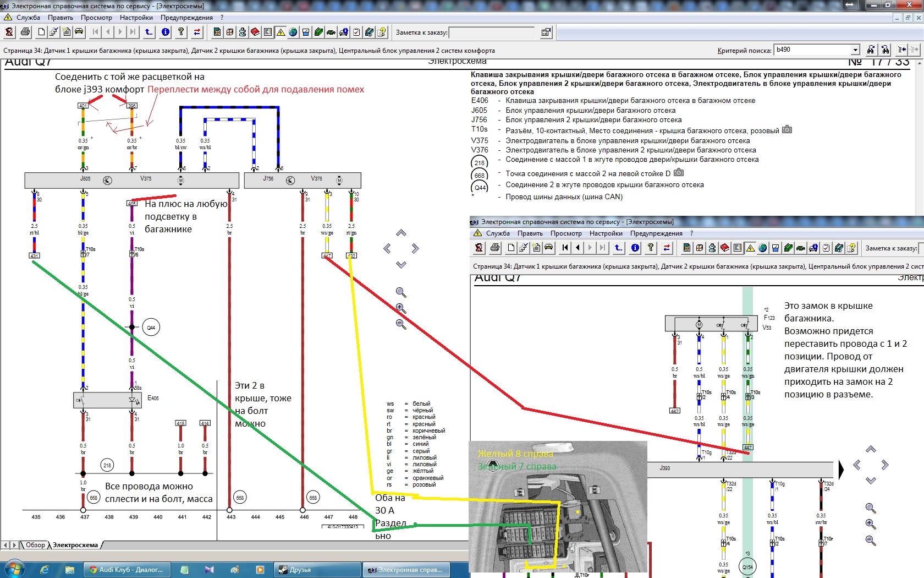
Task: Click legend entry 'E406' switch description
Action: [630, 100]
